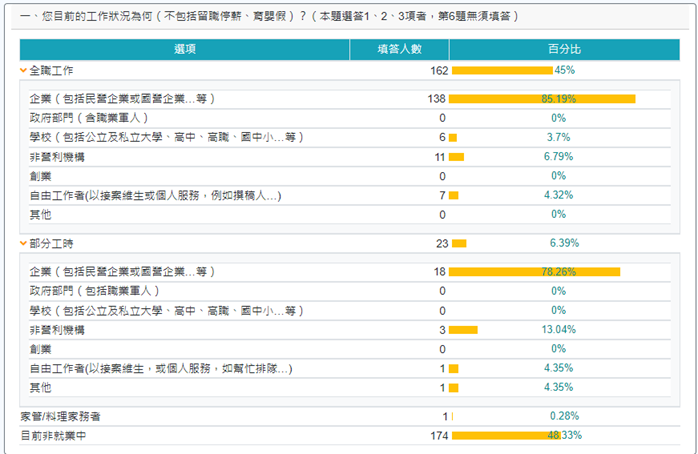Click the 85.19% yellow progress bar
Viewport: 698px width, 454px height.
(x=542, y=98)
